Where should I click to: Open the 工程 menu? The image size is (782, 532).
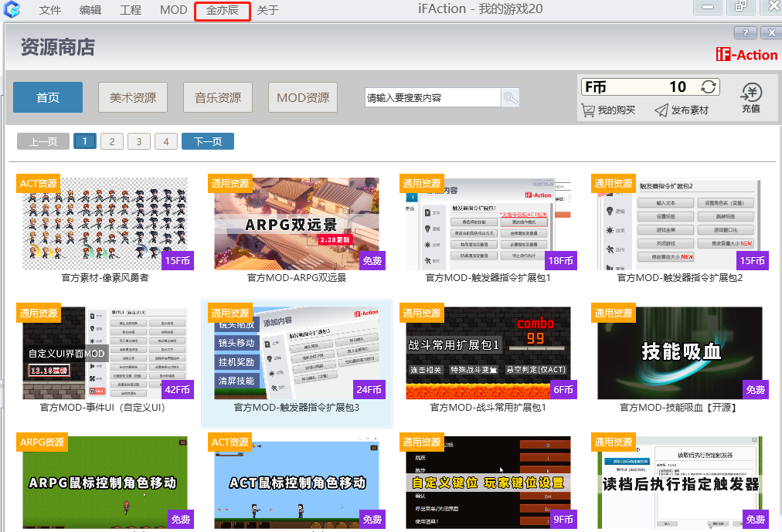pos(131,10)
